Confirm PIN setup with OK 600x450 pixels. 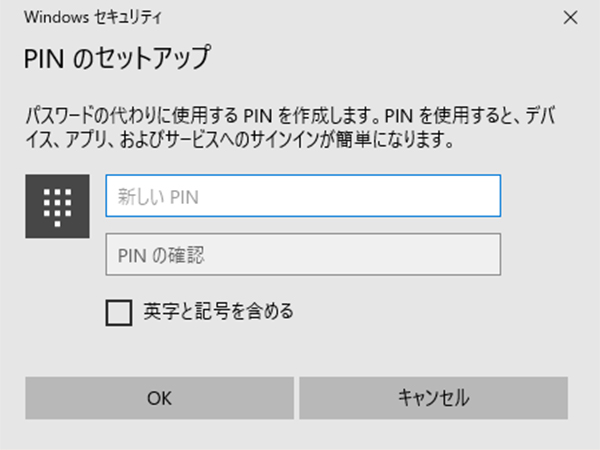click(159, 397)
